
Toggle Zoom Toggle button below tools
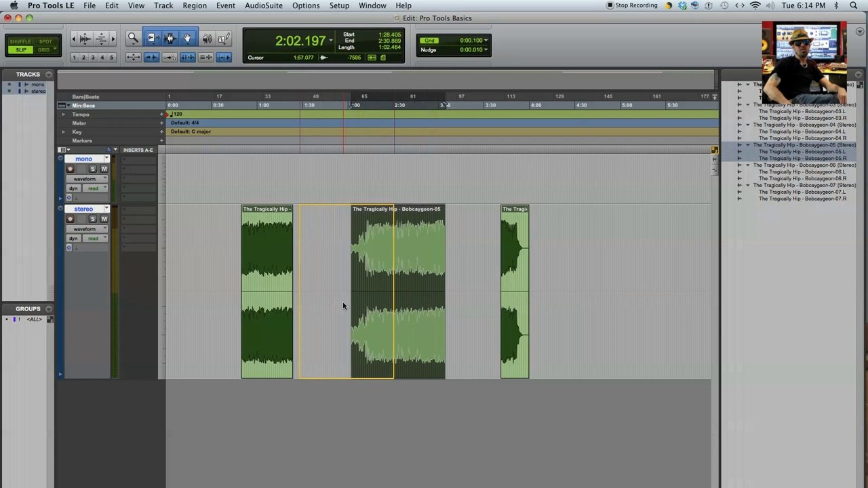(x=133, y=58)
